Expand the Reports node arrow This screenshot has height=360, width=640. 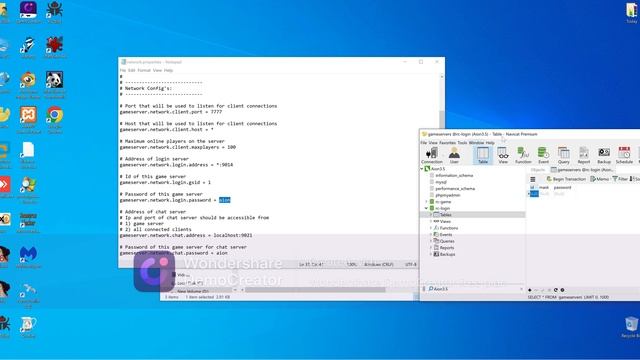tap(431, 247)
